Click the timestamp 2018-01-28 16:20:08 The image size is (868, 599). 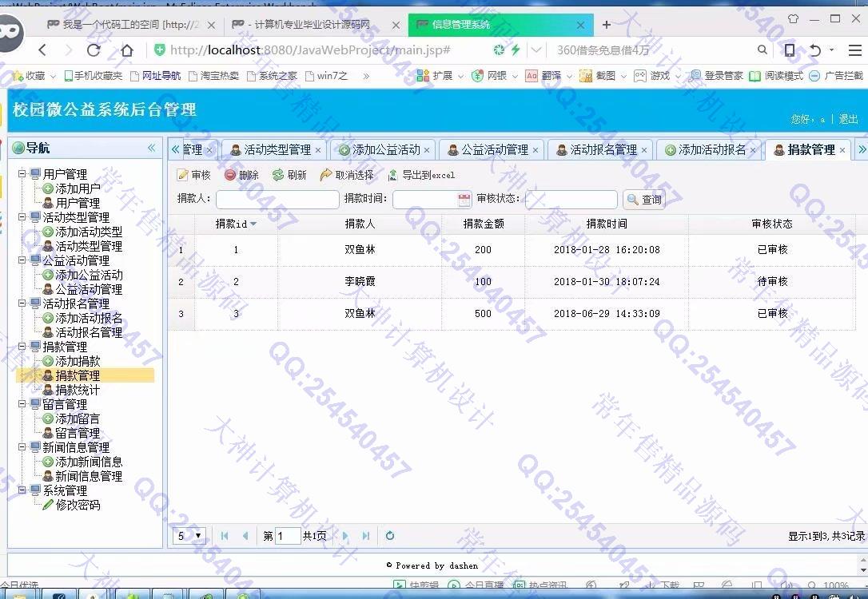(607, 250)
